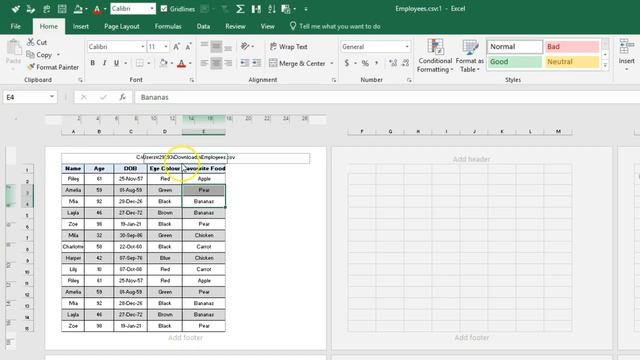Click the Fill Color bucket in ribbon

(163, 63)
